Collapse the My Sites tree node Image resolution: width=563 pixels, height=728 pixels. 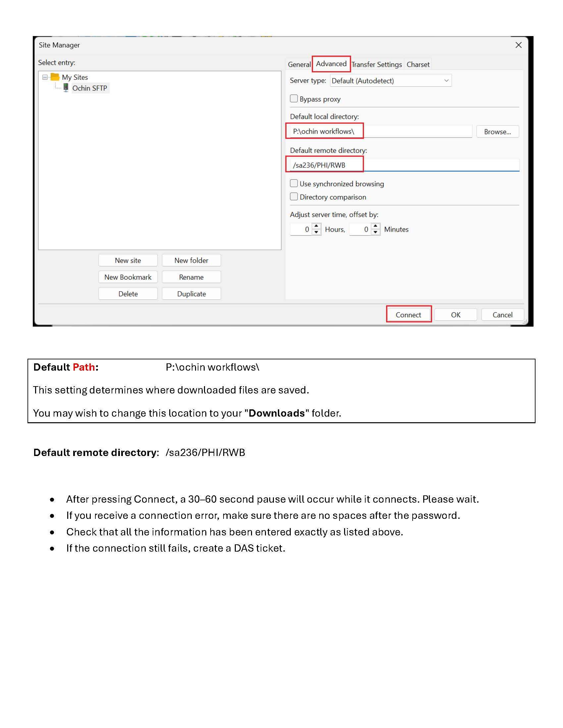[45, 77]
